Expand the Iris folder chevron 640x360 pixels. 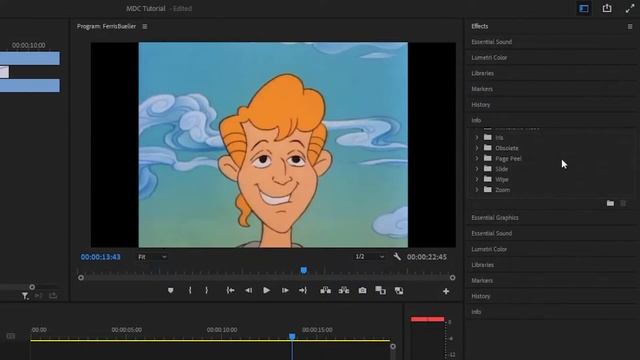point(477,138)
